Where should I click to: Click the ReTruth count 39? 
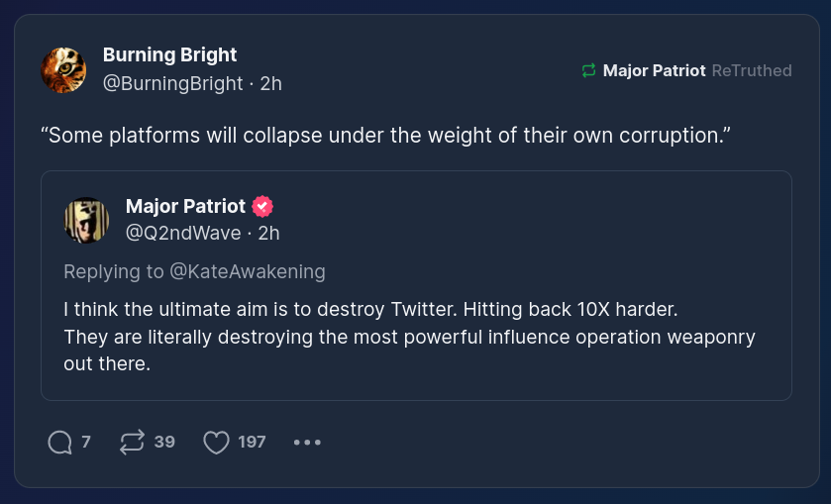[164, 442]
